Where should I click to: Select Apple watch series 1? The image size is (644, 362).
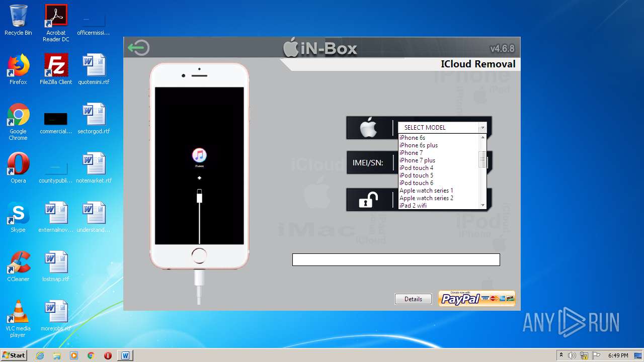tap(426, 191)
